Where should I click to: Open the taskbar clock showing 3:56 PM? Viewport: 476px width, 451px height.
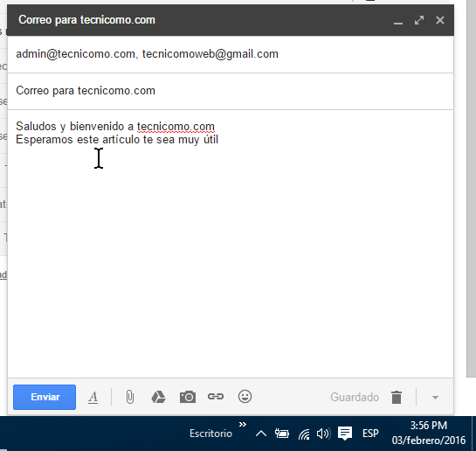point(428,433)
